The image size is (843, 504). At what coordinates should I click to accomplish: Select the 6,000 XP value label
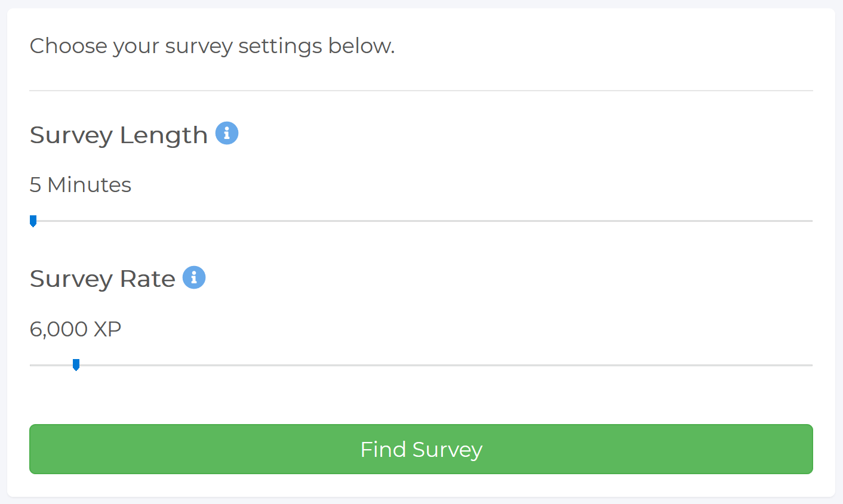[75, 329]
